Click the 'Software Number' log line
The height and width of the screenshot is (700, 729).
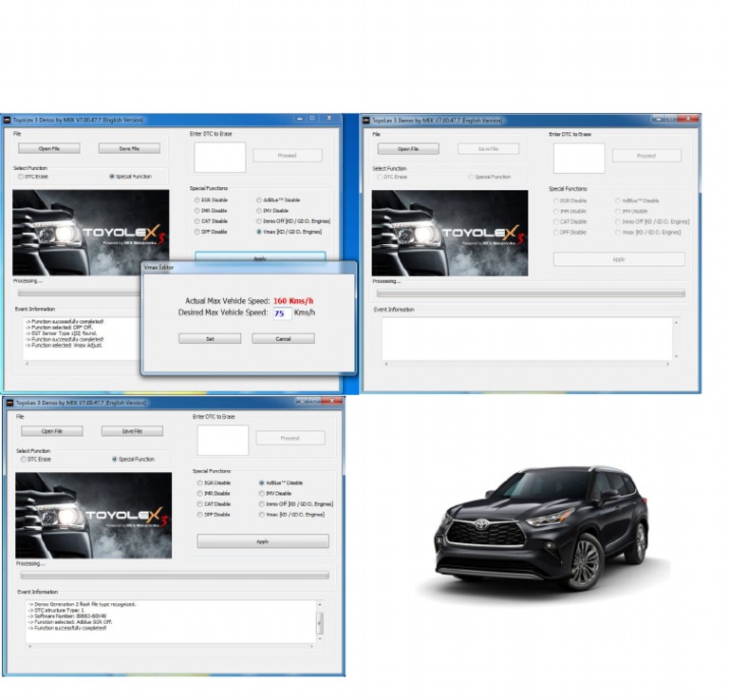[67, 615]
